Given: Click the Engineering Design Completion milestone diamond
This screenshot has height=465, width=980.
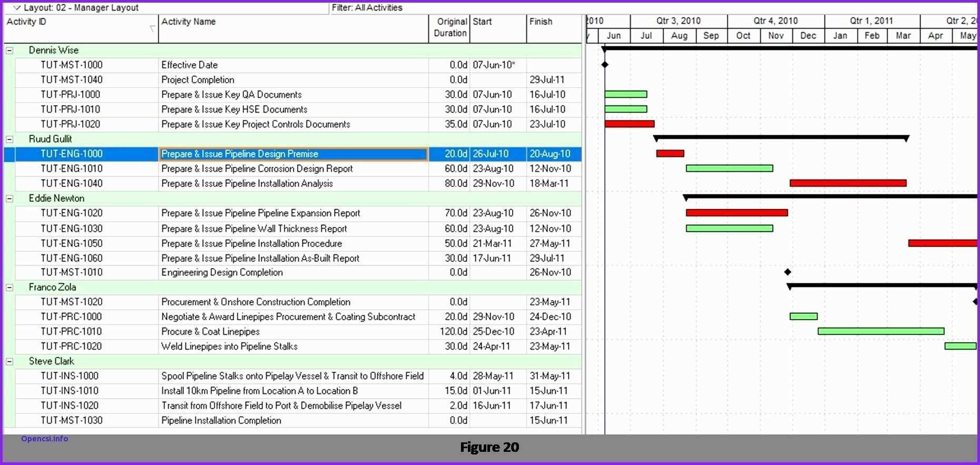Looking at the screenshot, I should (788, 272).
